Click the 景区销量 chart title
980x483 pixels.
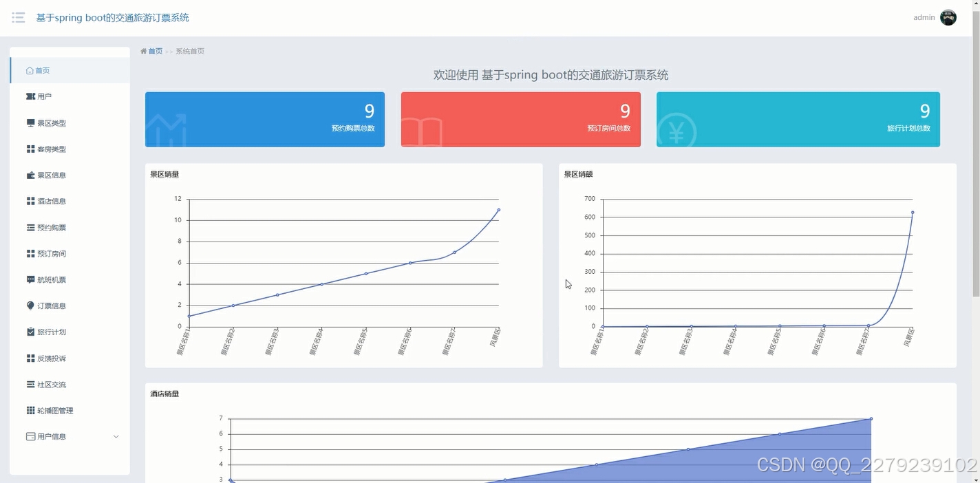coord(164,174)
